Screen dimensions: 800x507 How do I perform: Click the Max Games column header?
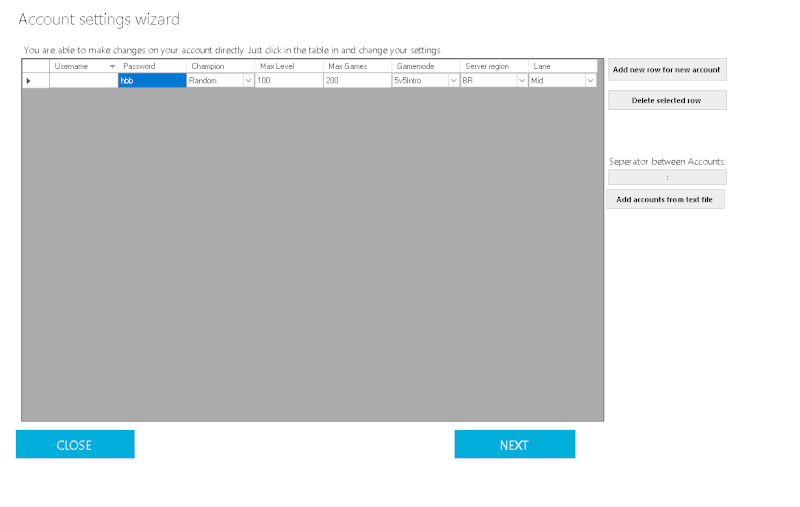[357, 66]
